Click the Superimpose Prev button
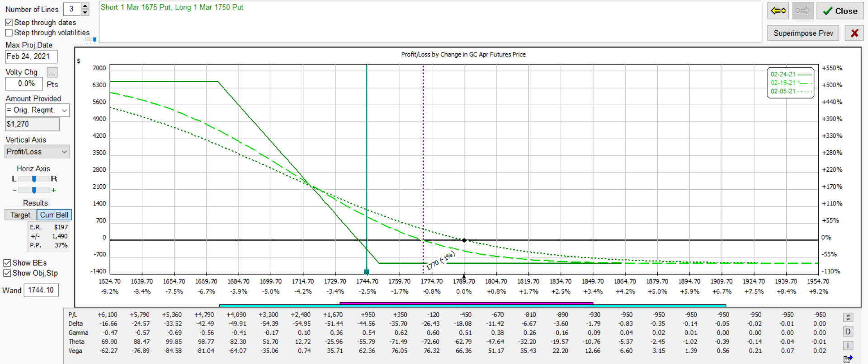 (803, 33)
